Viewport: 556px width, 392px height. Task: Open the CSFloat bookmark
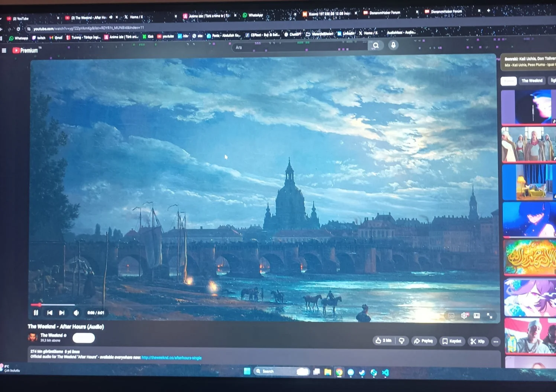tap(262, 35)
